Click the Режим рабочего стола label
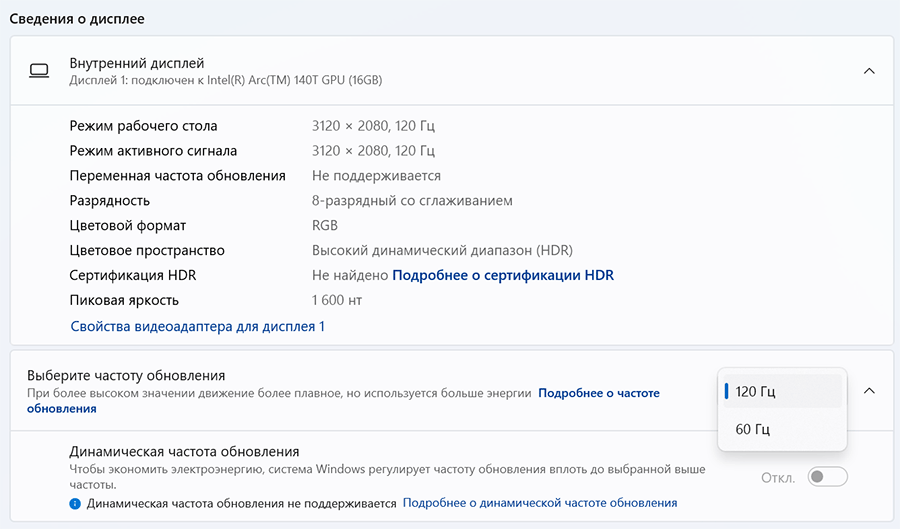Screen dimensions: 900x529 pyautogui.click(x=143, y=126)
